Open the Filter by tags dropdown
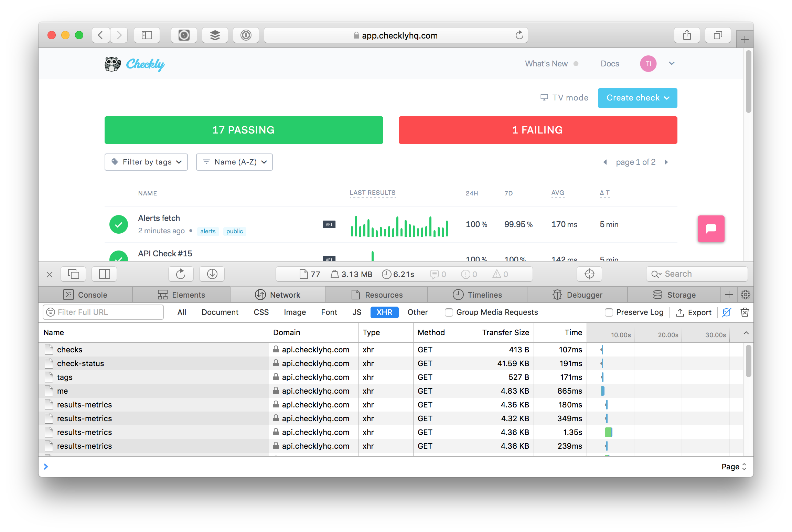The width and height of the screenshot is (792, 532). coord(146,162)
